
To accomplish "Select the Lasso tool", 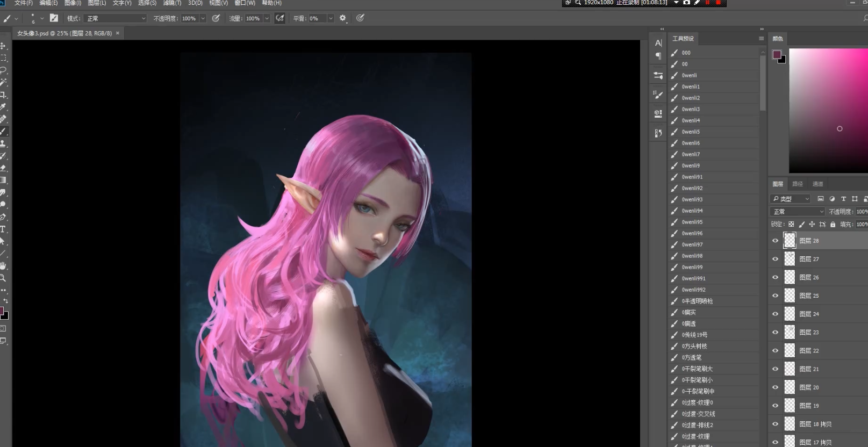I will click(x=3, y=70).
